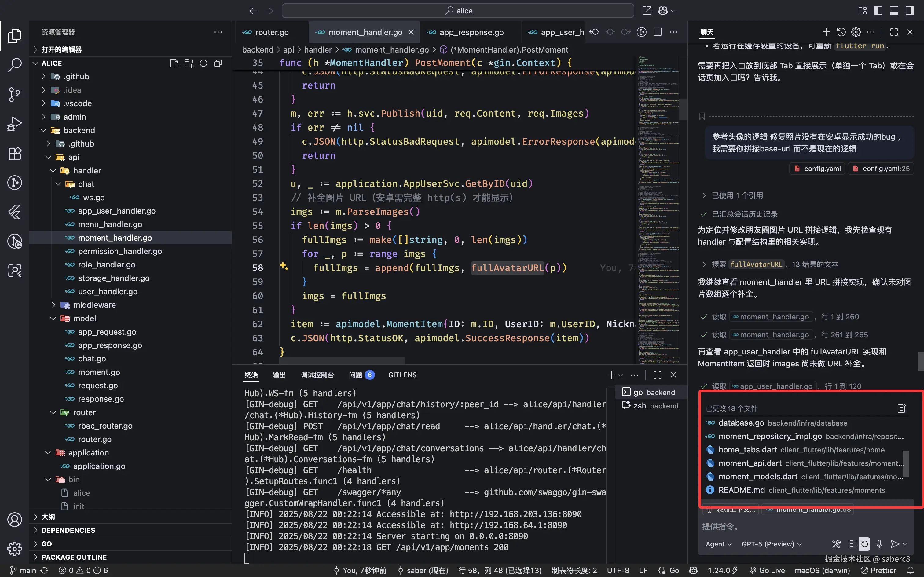Click refresh explorer icon

(x=204, y=64)
